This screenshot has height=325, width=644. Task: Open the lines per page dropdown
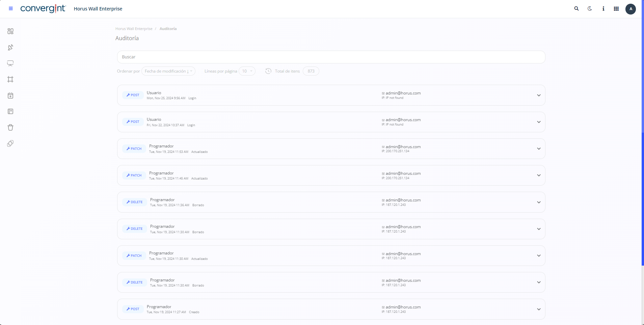tap(247, 71)
